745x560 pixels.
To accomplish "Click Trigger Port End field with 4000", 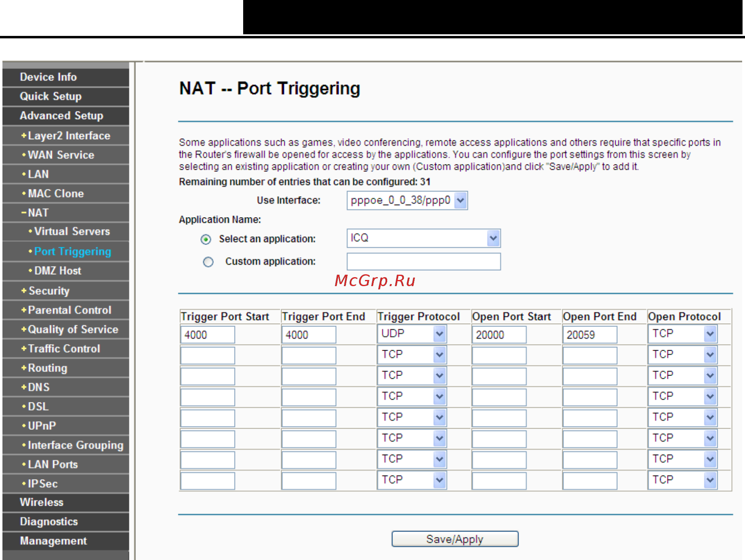I will pos(309,335).
